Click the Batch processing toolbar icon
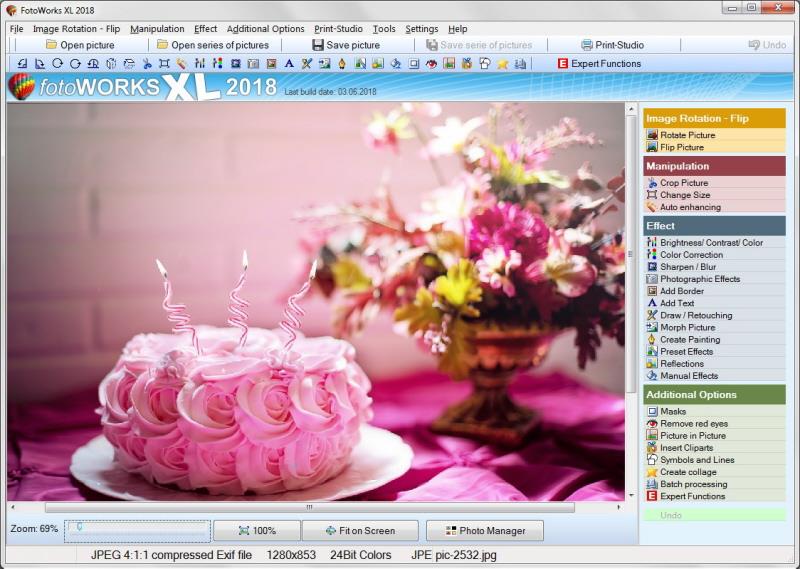 point(520,63)
